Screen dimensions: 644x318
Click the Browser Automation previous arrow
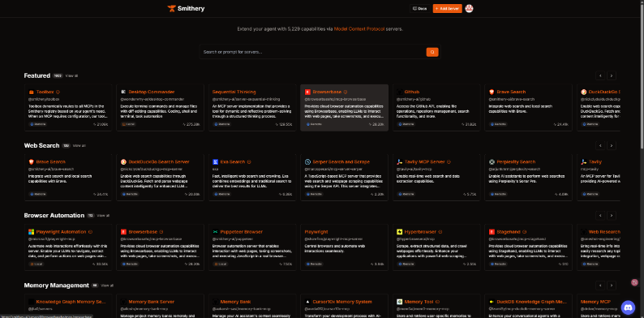coord(600,215)
